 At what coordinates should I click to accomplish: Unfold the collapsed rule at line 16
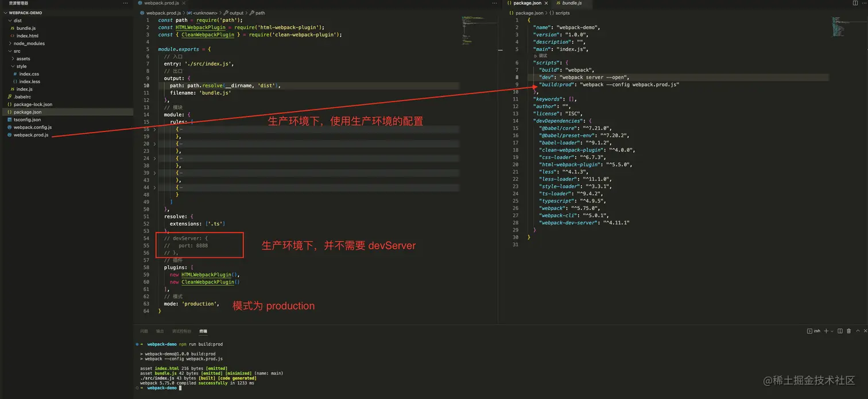pyautogui.click(x=154, y=130)
